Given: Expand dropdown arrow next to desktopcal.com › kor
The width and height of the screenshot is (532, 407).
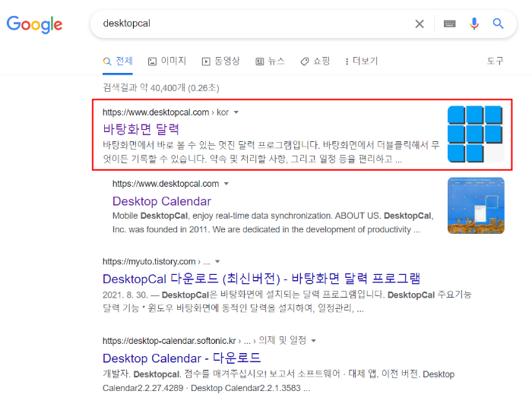Looking at the screenshot, I should coord(236,112).
